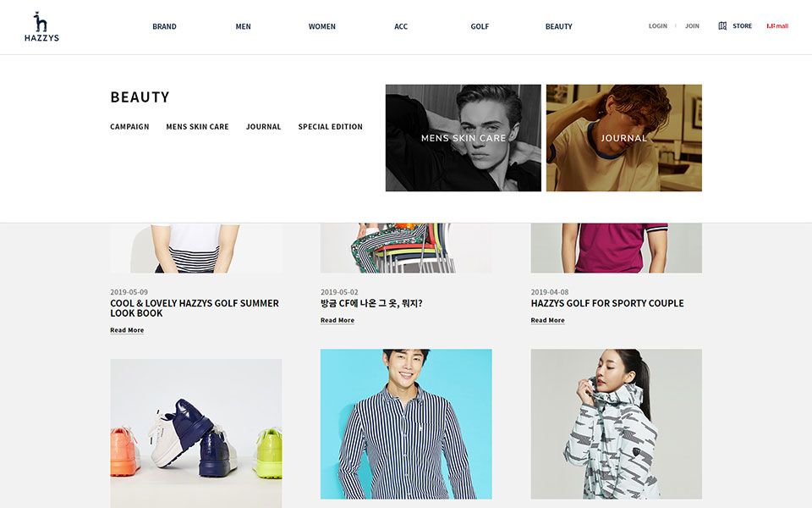Select CAMPAIGN in the Beauty submenu

pos(129,126)
